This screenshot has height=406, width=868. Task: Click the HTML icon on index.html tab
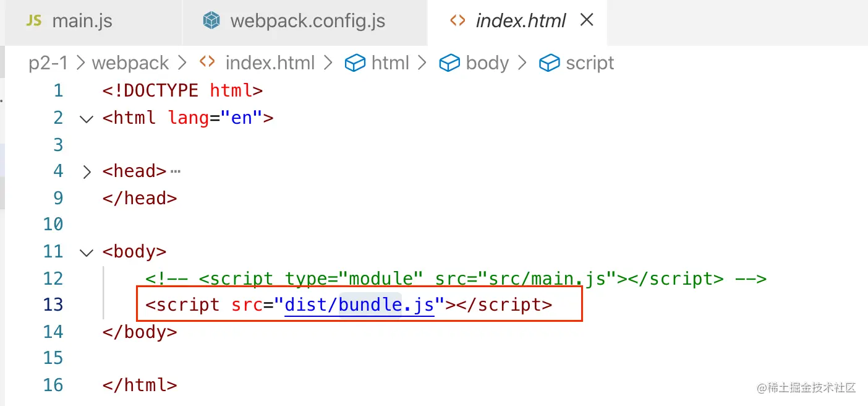tap(457, 21)
